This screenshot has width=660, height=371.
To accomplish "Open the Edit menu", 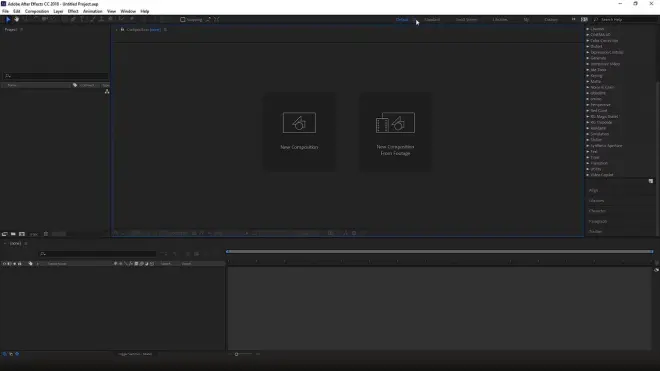I will 17,11.
